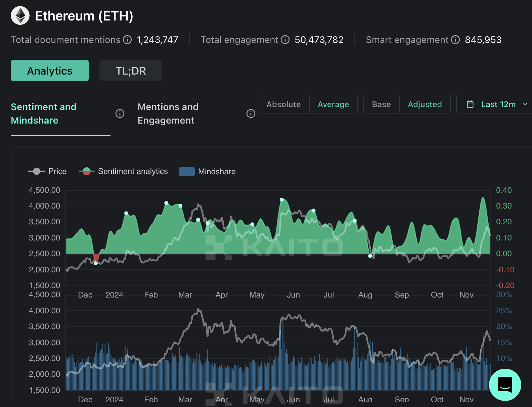Screen dimensions: 532x407
Task: Click the total mentions value 1,243,747
Action: pos(158,40)
